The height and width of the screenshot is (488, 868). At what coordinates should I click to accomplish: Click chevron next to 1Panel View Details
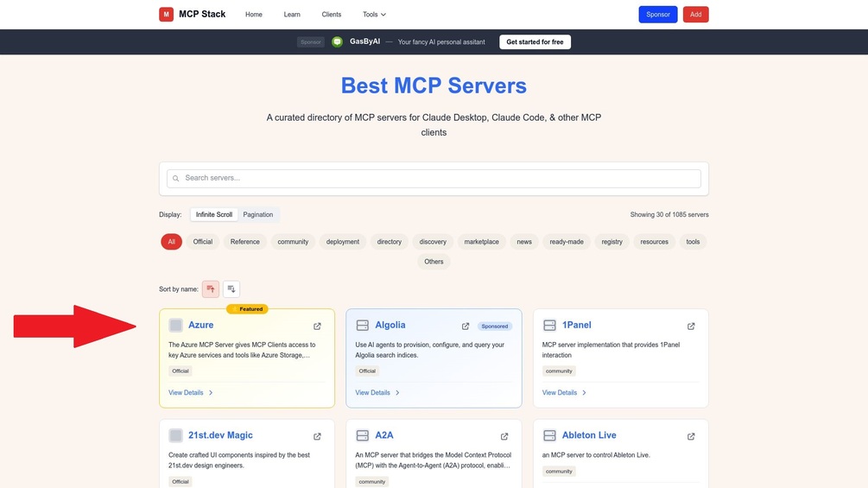tap(584, 393)
